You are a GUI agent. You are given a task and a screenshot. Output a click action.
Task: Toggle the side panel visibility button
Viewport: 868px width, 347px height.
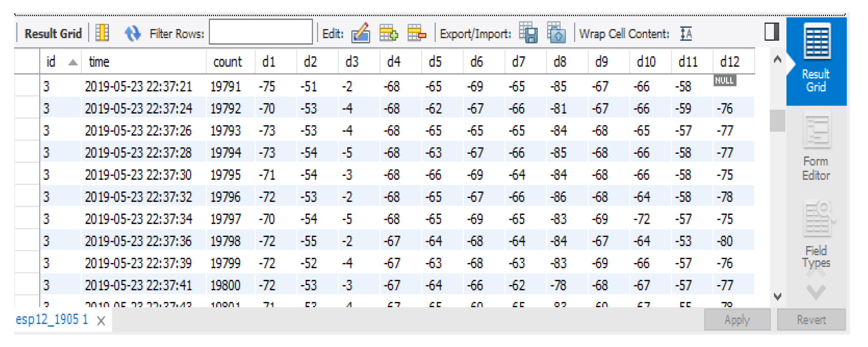771,32
